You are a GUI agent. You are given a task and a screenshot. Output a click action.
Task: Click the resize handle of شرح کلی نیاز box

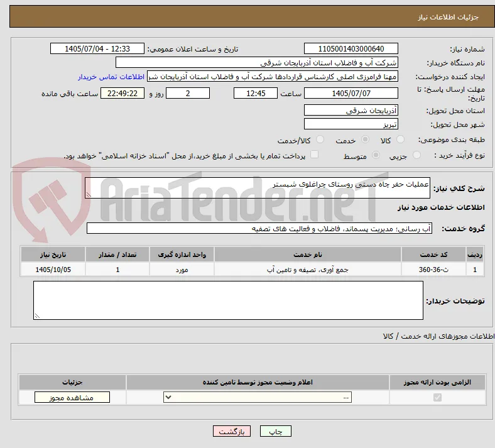point(89,195)
